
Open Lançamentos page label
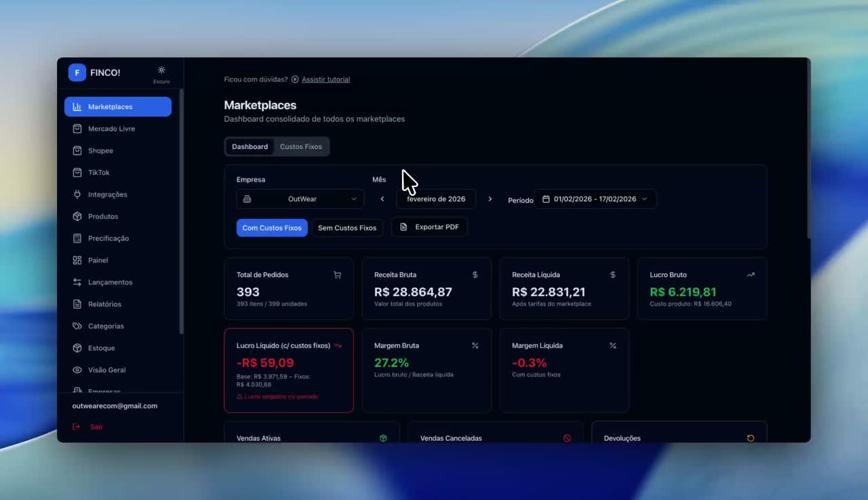[x=111, y=282]
